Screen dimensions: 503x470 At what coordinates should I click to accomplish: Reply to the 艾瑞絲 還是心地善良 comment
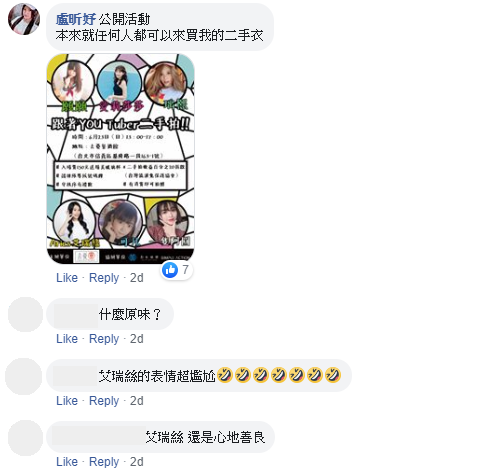104,462
